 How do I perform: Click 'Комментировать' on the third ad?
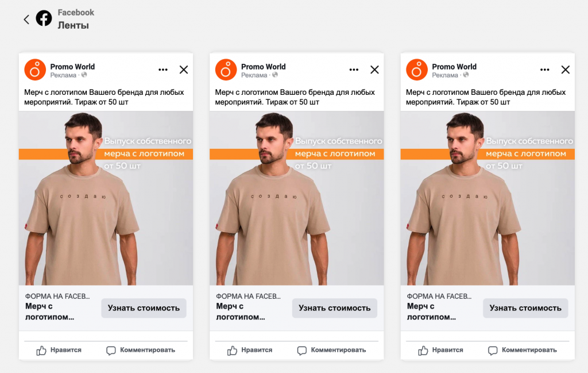tap(523, 350)
